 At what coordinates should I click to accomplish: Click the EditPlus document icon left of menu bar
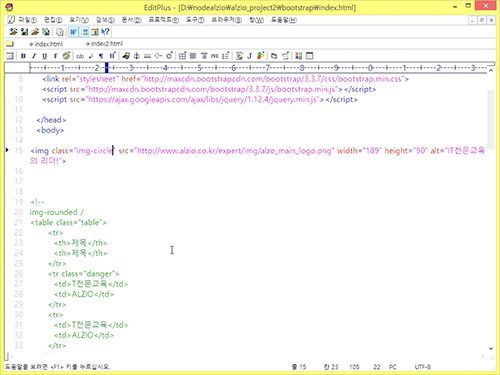(11, 20)
